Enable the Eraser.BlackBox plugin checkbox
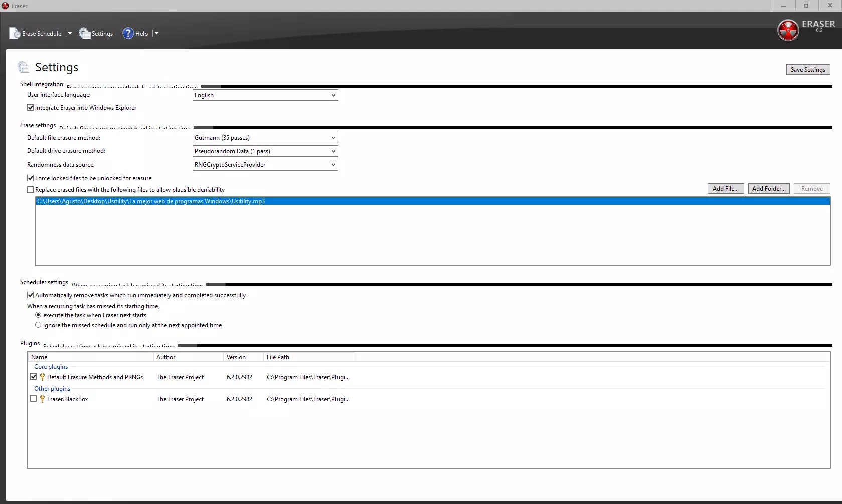Viewport: 842px width, 504px height. pyautogui.click(x=34, y=399)
